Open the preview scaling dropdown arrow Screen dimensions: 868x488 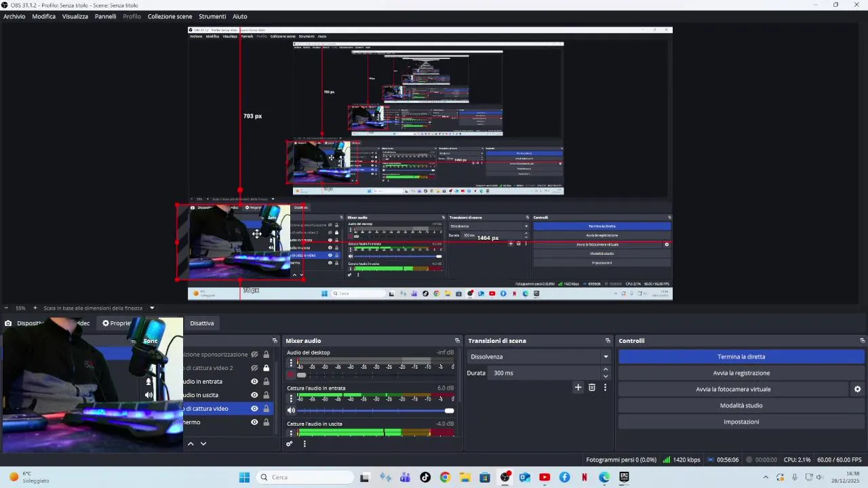(152, 308)
